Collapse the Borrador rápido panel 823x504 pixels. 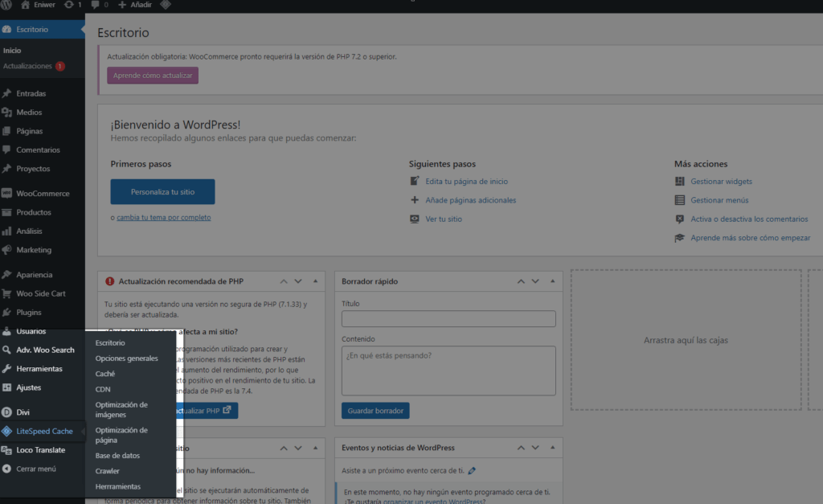[553, 281]
